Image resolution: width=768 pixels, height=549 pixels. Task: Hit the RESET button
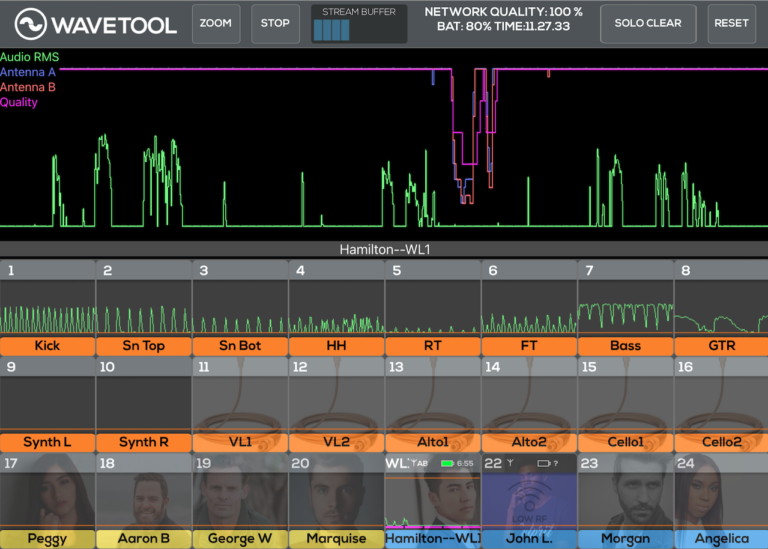[732, 23]
